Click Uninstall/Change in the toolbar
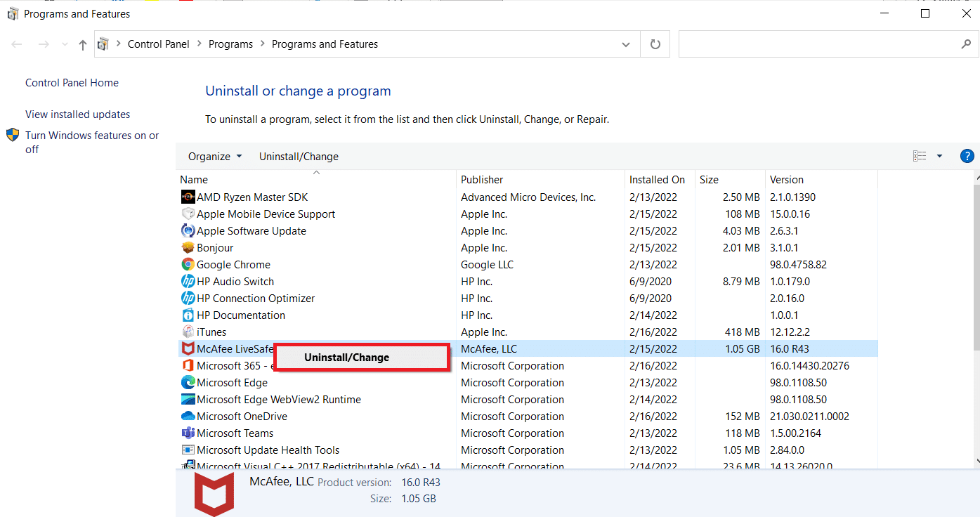Image resolution: width=980 pixels, height=517 pixels. tap(299, 157)
